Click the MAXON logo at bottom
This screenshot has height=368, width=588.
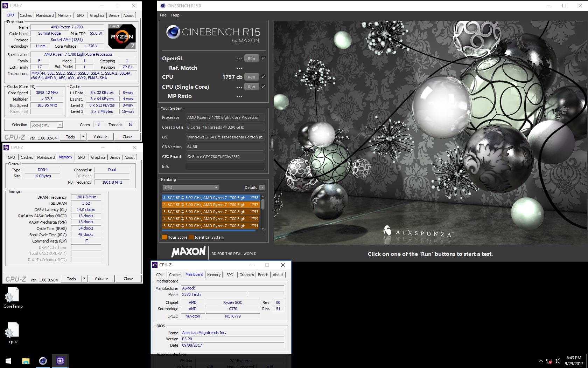tap(188, 252)
